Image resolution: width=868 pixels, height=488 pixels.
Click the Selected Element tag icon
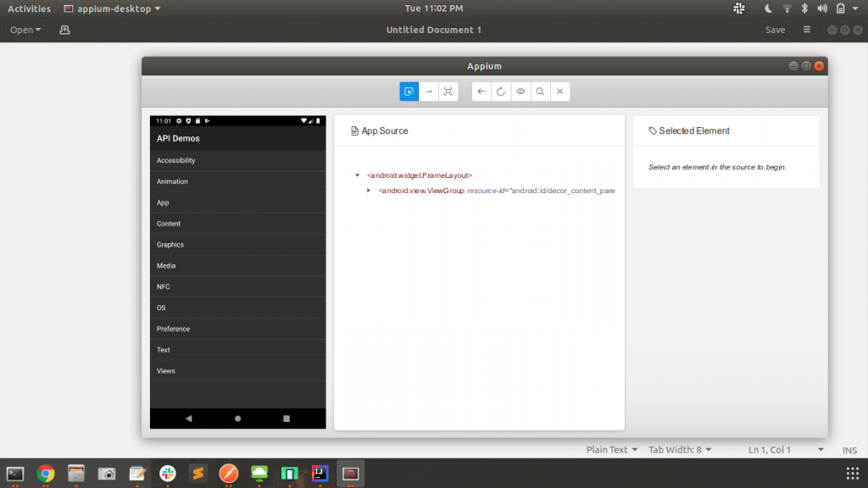(x=652, y=130)
